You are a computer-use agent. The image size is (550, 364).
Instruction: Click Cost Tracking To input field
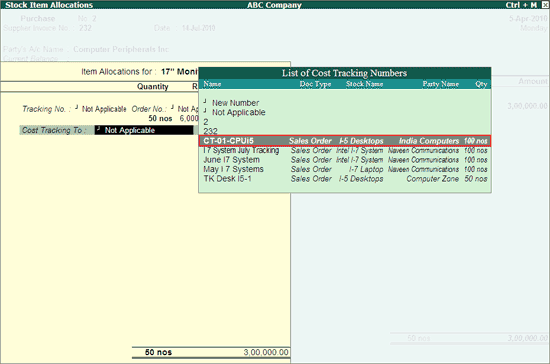click(144, 130)
